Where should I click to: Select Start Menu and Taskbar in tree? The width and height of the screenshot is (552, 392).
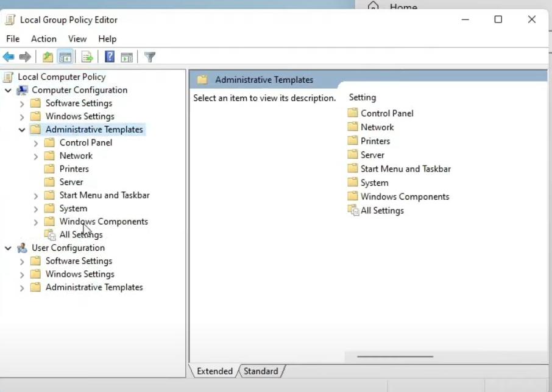click(105, 195)
